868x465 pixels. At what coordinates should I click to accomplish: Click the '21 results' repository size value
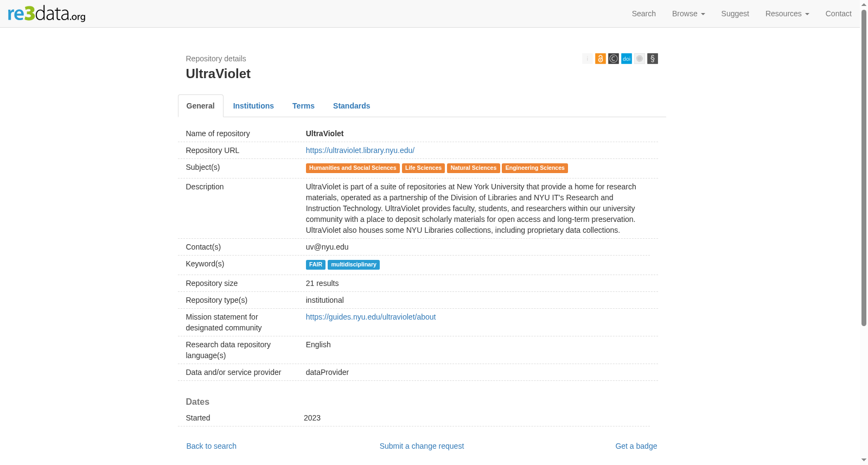click(x=322, y=283)
